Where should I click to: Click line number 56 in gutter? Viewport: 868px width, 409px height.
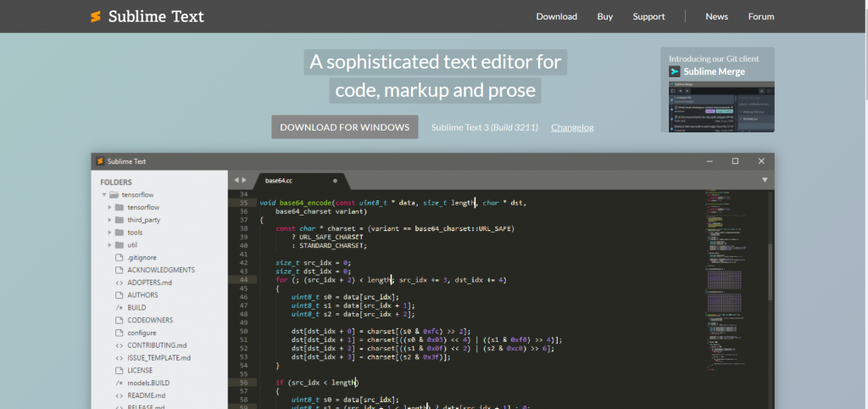(x=243, y=383)
